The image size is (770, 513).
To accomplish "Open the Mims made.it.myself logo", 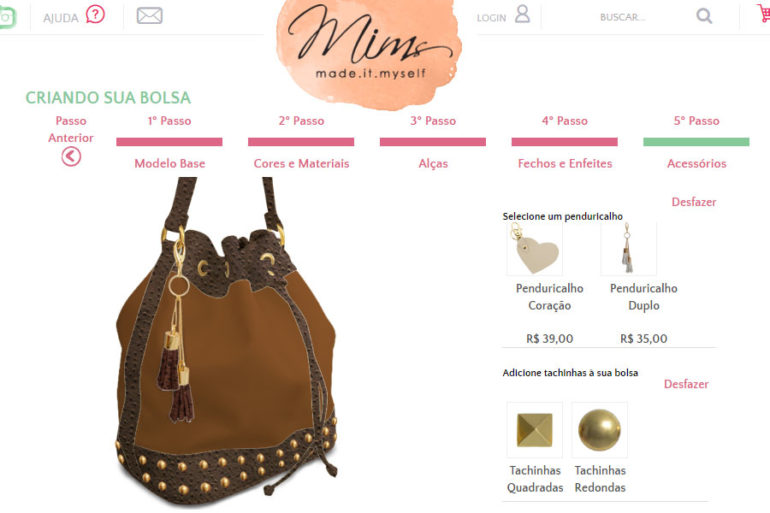I will click(x=369, y=51).
